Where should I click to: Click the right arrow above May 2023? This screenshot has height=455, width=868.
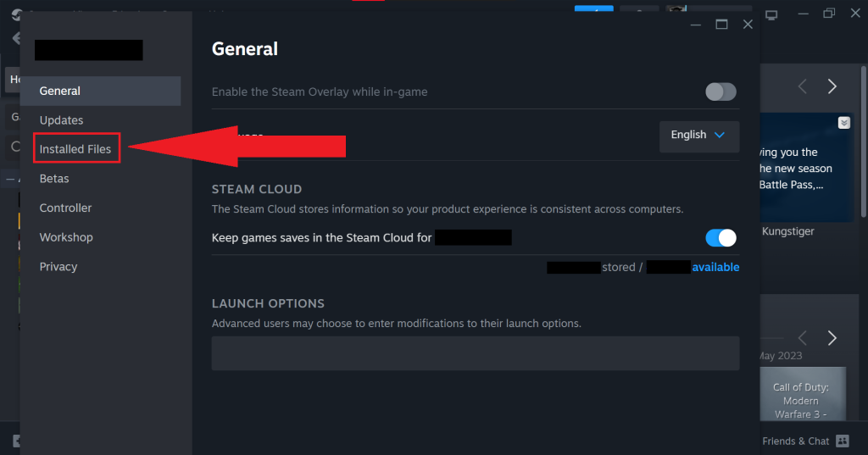[x=832, y=338]
